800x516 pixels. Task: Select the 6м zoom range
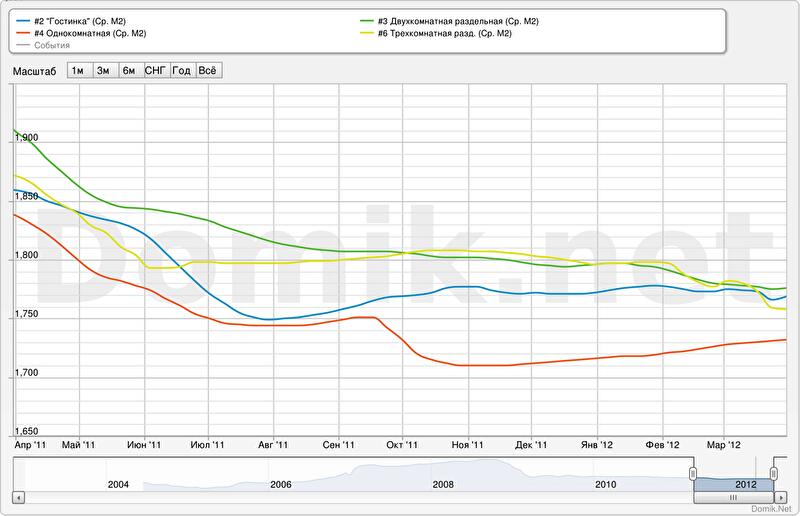click(129, 70)
